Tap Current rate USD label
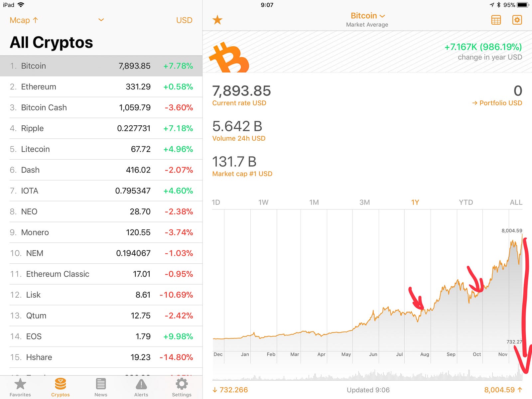This screenshot has width=532, height=399. click(239, 103)
